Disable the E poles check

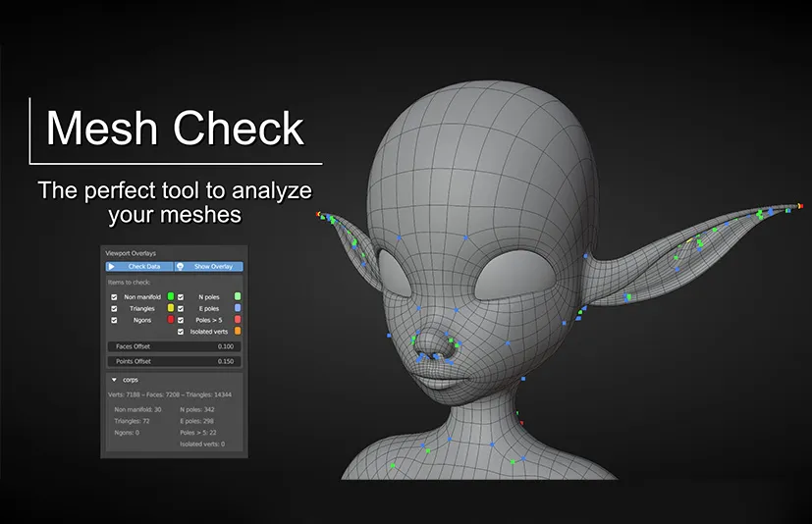pyautogui.click(x=181, y=308)
